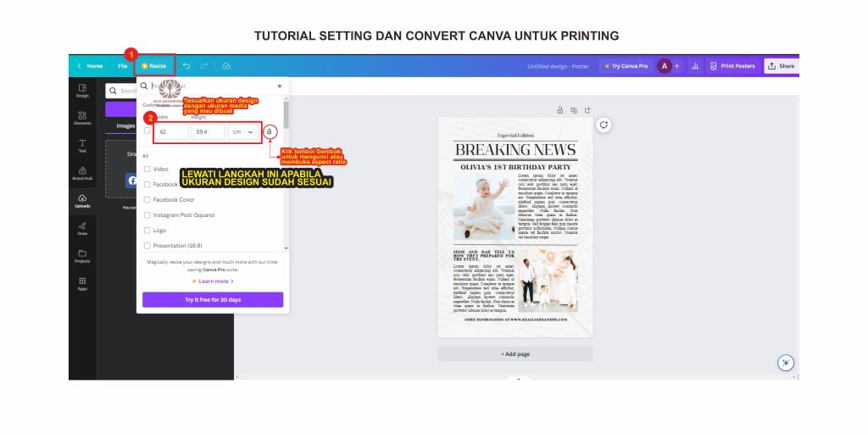Click the Print Posters button
Viewport: 868px width, 434px height.
pyautogui.click(x=732, y=66)
